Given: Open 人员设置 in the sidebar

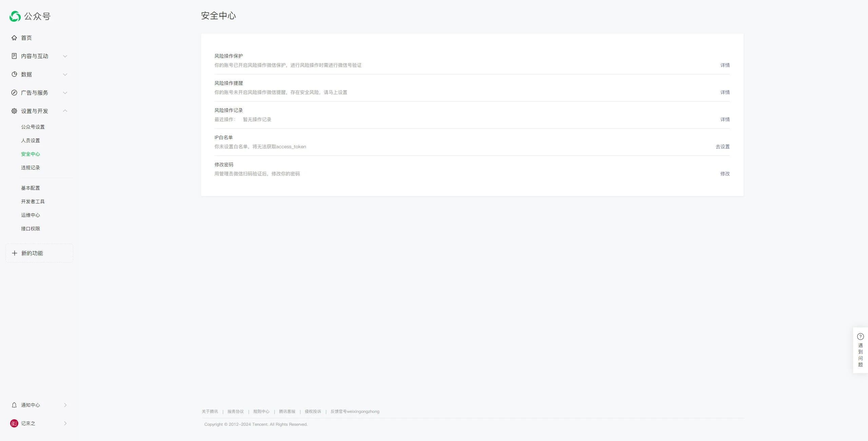Looking at the screenshot, I should pyautogui.click(x=31, y=140).
